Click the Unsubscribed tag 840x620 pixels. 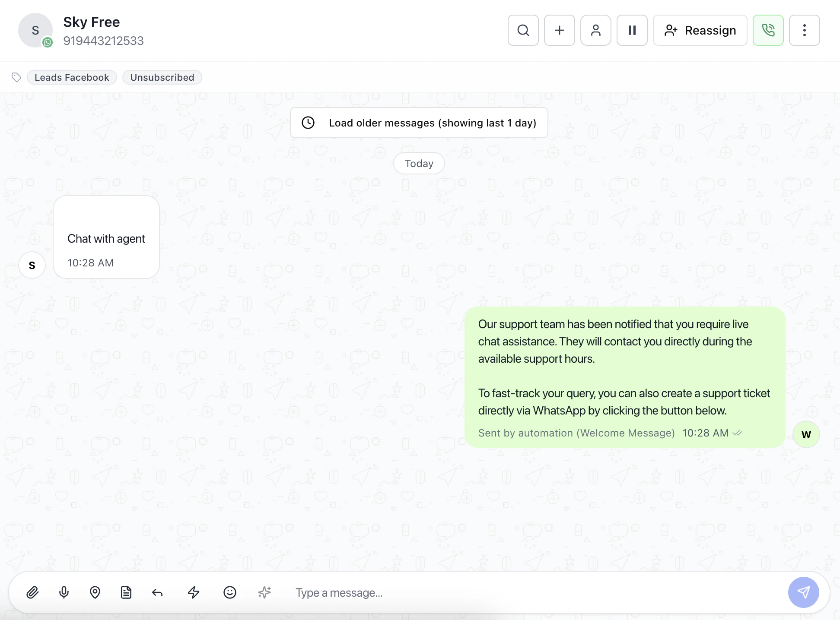point(162,77)
